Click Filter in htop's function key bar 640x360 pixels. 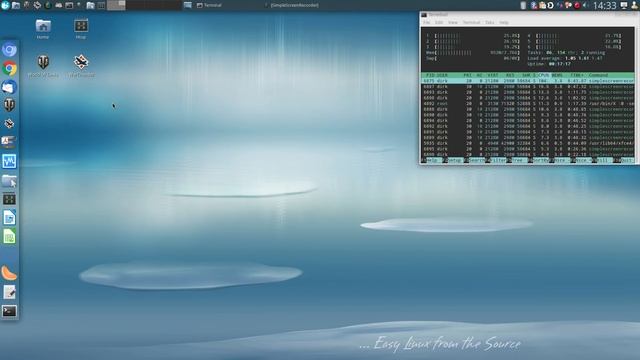498,160
